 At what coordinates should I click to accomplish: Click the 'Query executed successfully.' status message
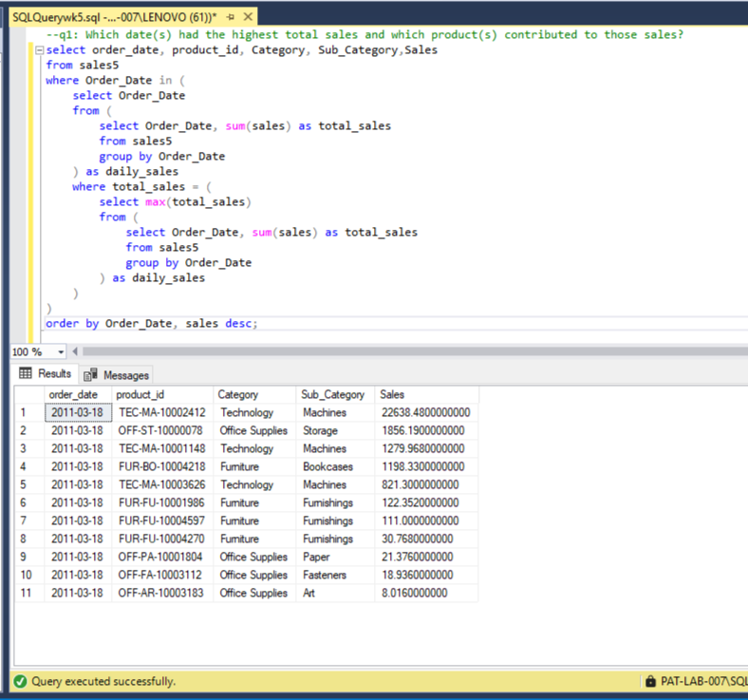[x=103, y=681]
